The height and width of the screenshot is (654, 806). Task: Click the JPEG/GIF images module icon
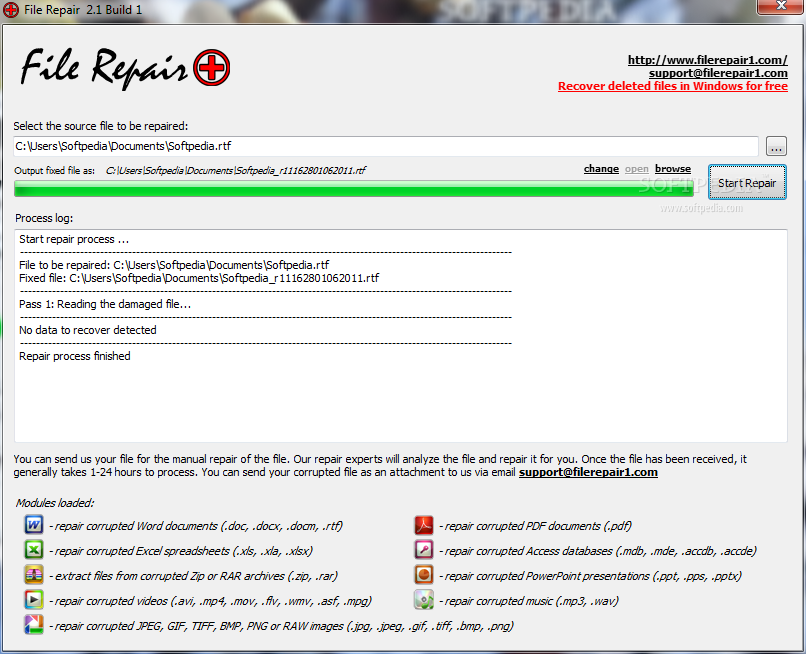(x=34, y=625)
